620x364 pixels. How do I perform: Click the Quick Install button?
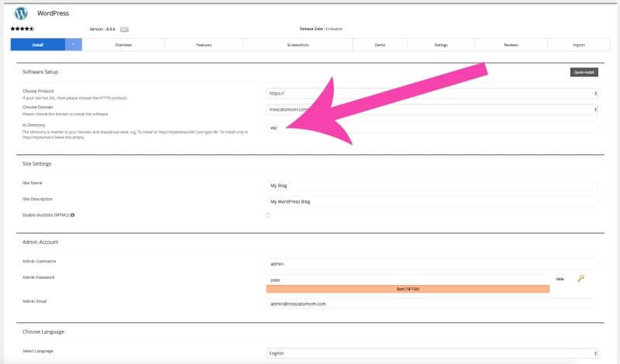pos(584,72)
